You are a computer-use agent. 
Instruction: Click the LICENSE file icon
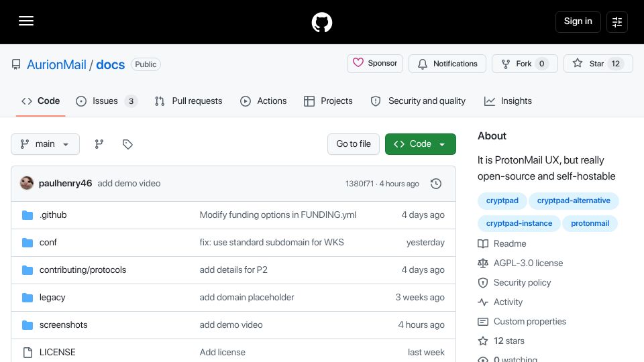point(28,353)
